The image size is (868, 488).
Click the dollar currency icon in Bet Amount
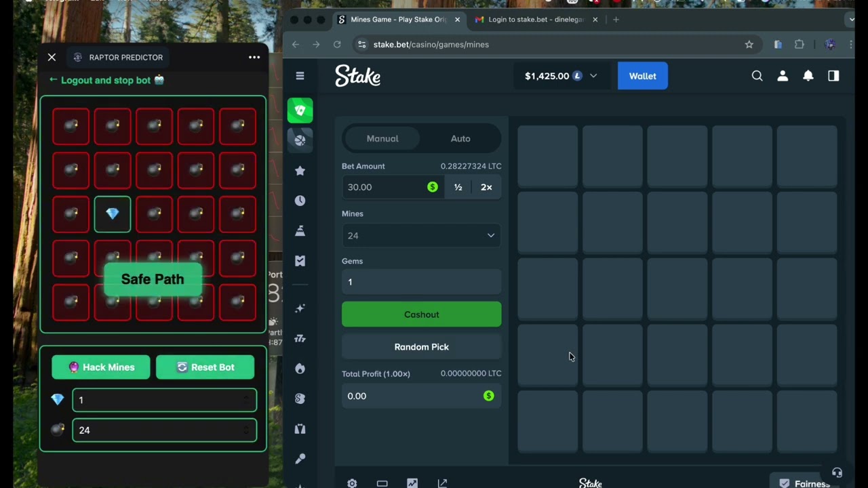tap(433, 187)
